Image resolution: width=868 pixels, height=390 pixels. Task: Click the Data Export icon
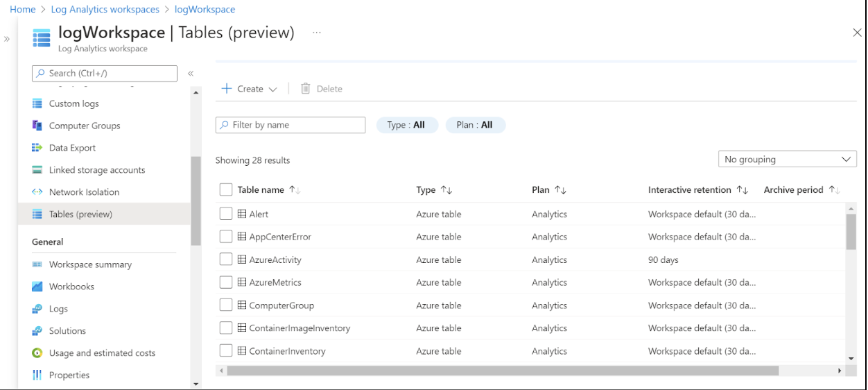37,148
